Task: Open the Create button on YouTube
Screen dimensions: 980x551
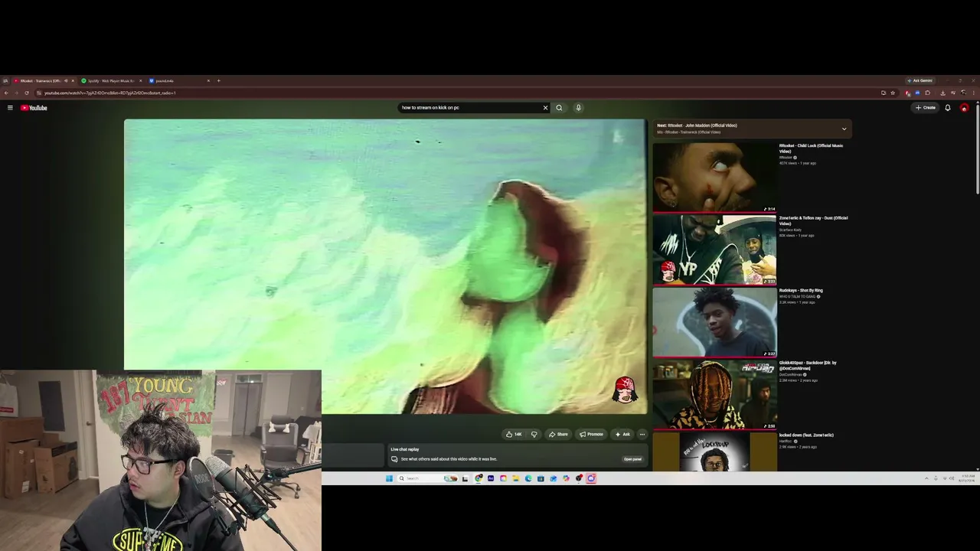Action: [x=926, y=108]
